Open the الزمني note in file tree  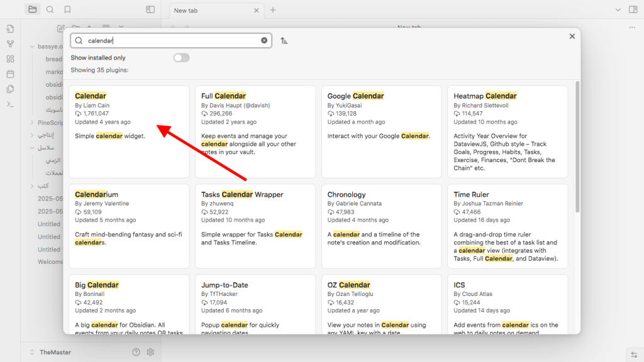point(54,160)
